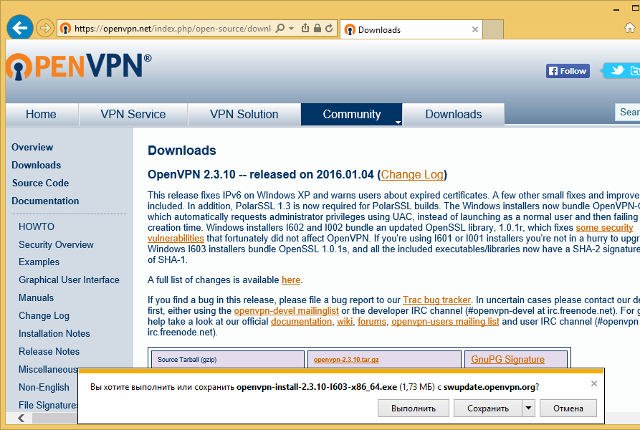Go back with the browser back arrow

pyautogui.click(x=20, y=28)
